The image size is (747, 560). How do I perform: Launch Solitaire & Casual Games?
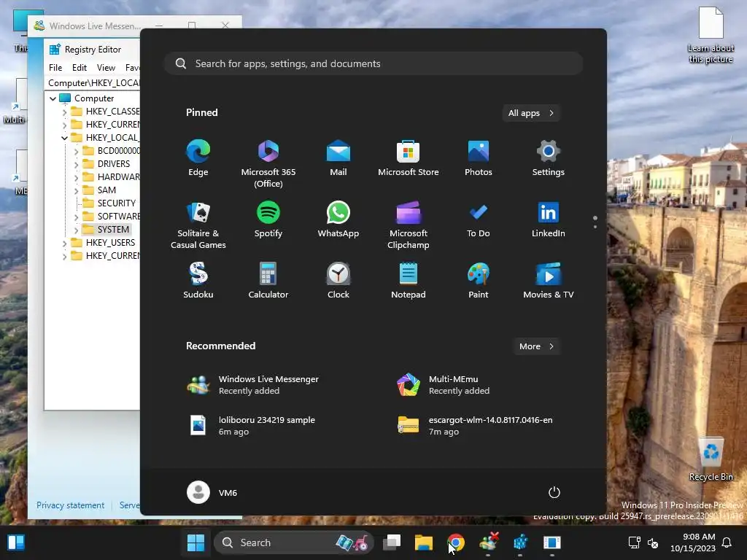(x=198, y=226)
